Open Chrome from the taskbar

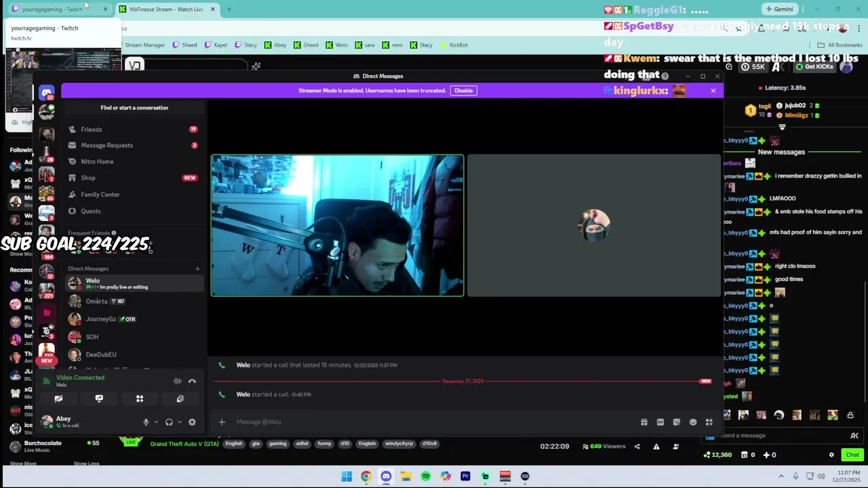(x=366, y=476)
